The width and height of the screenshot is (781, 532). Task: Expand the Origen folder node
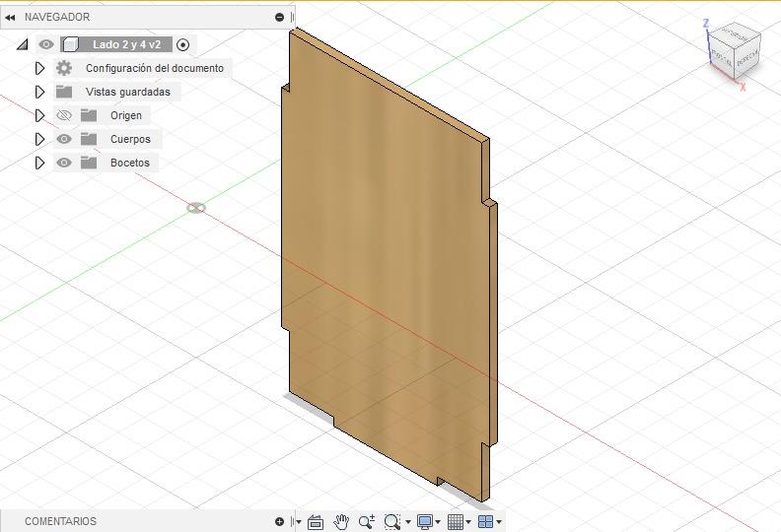pos(39,115)
